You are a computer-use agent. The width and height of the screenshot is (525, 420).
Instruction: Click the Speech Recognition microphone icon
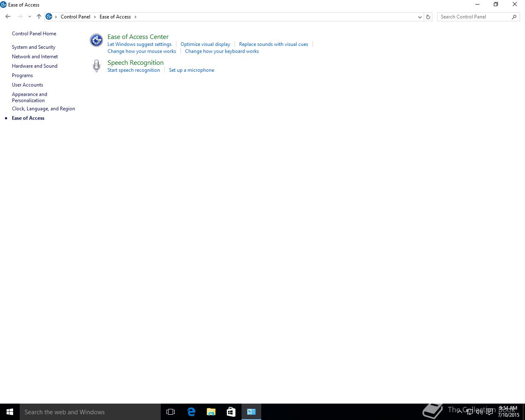coord(96,66)
